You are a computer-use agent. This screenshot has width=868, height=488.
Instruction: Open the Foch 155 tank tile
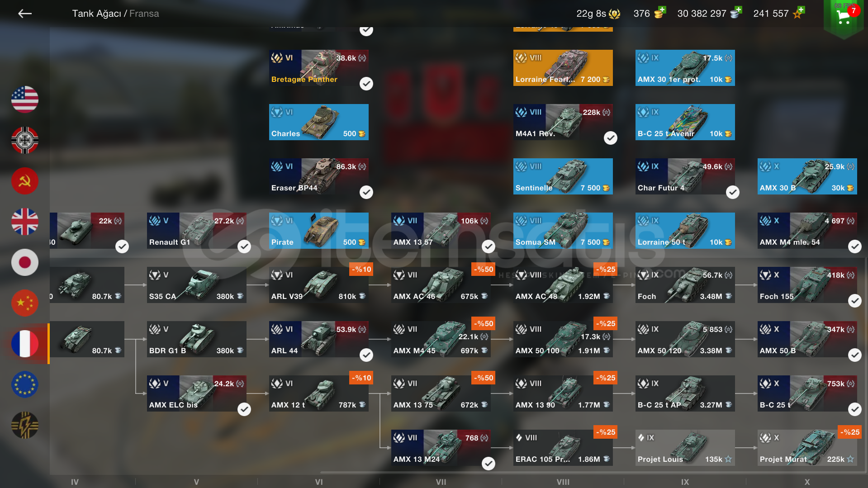pos(807,285)
